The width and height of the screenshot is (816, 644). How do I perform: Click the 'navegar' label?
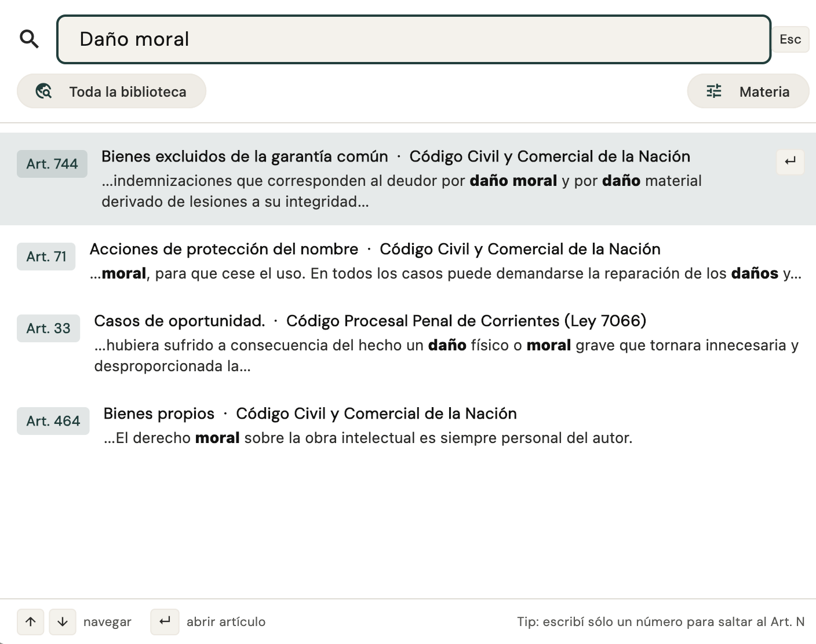(x=107, y=622)
